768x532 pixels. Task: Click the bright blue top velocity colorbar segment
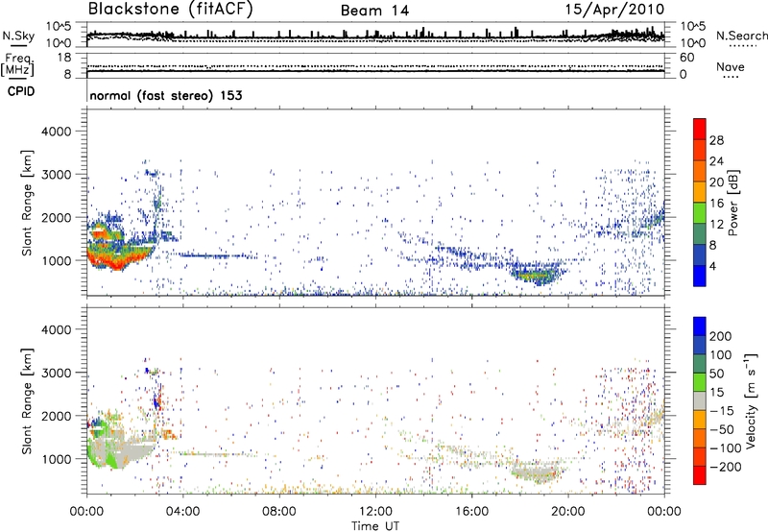coord(700,326)
